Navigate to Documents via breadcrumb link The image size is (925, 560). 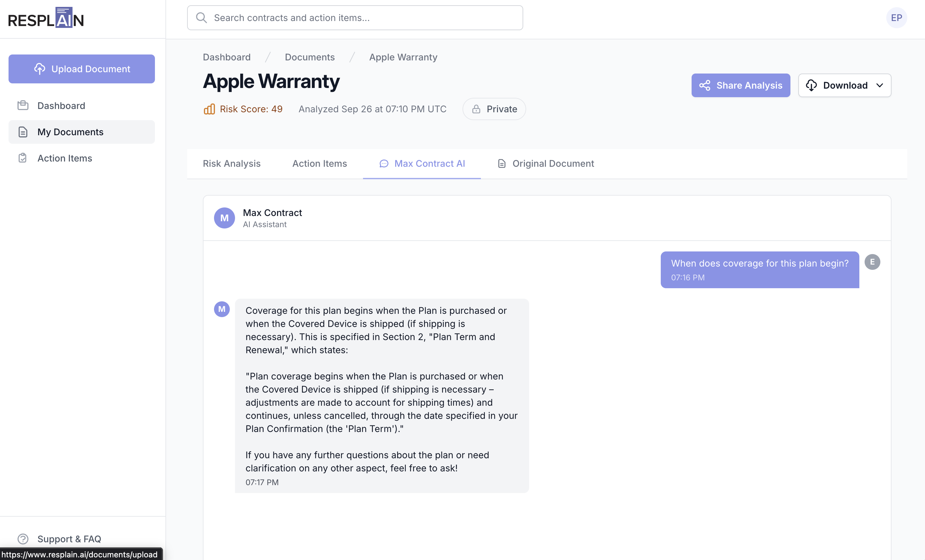(309, 57)
